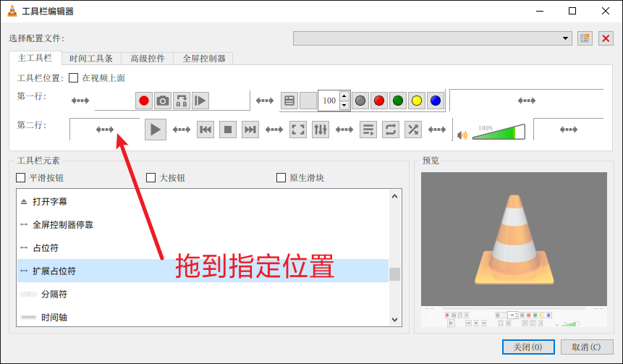Open the 选择配置文件 profile dropdown
Screen dimensions: 623x364
[433, 38]
